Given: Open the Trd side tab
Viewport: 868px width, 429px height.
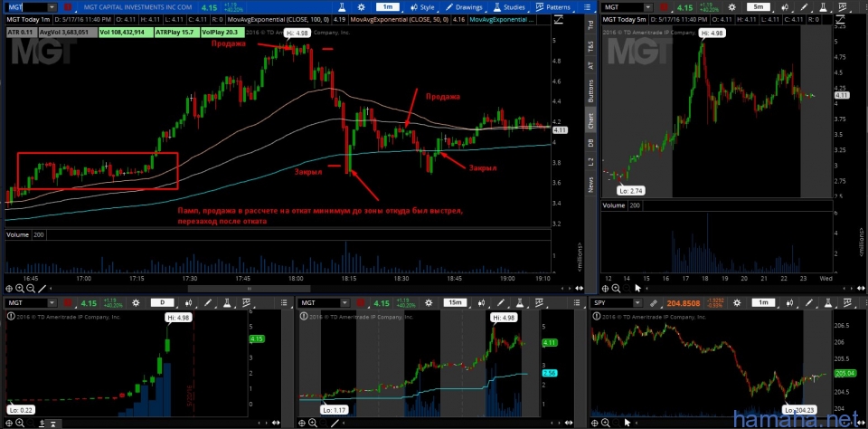Looking at the screenshot, I should tap(590, 25).
